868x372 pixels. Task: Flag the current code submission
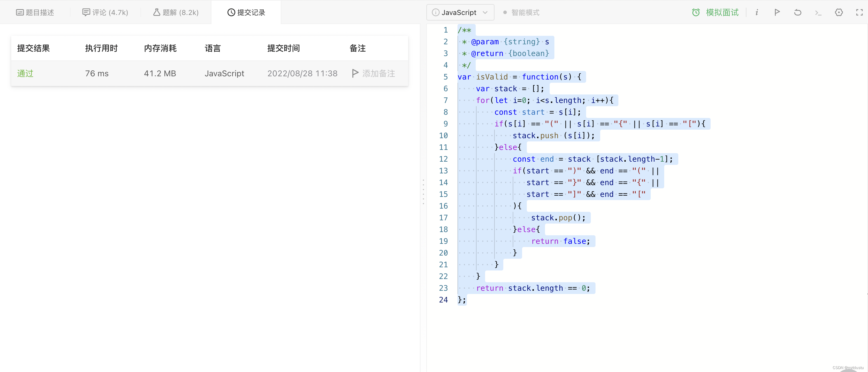pyautogui.click(x=777, y=12)
